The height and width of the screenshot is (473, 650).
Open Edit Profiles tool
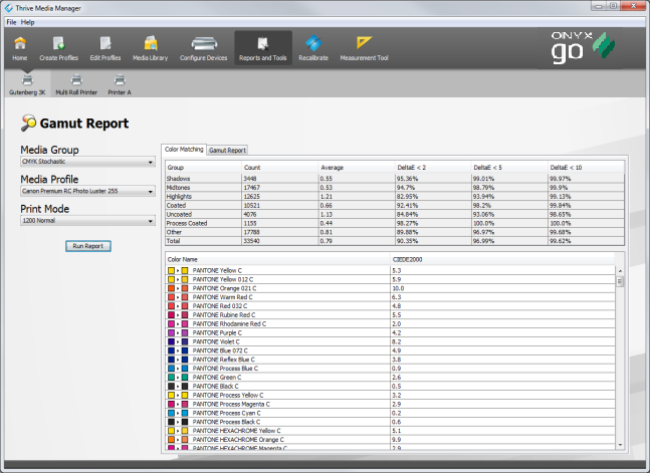105,49
